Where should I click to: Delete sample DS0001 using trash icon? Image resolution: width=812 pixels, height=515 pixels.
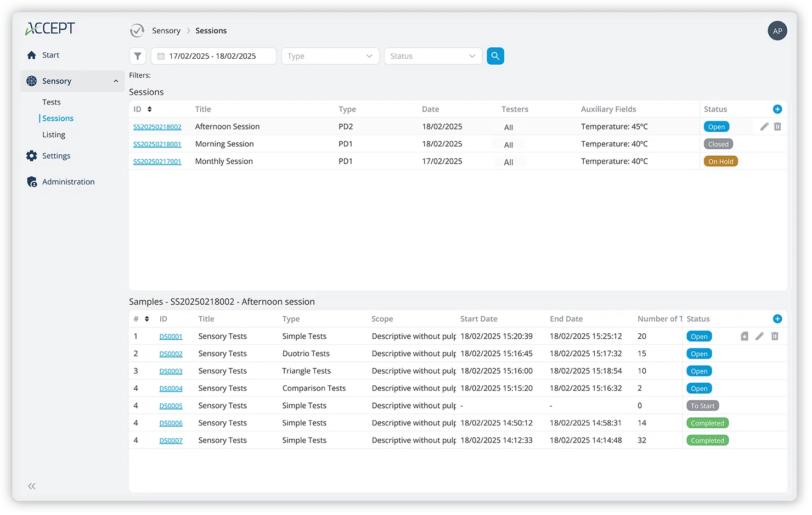(775, 337)
